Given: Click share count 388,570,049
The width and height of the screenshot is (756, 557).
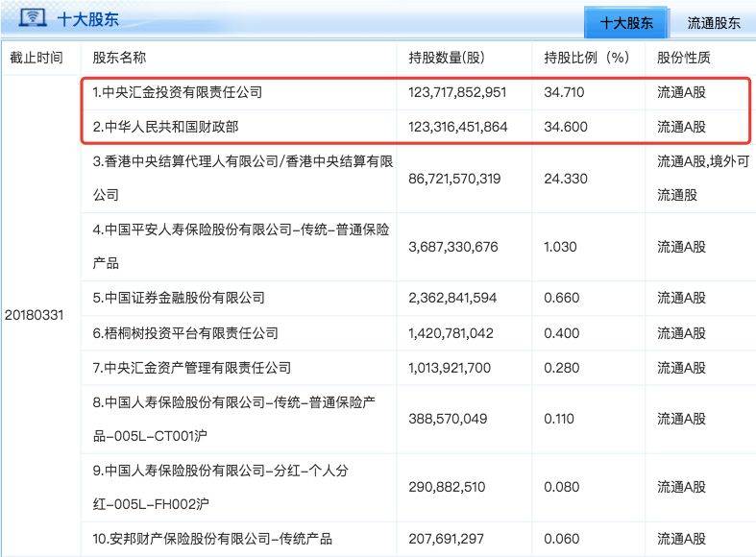Looking at the screenshot, I should click(448, 419).
